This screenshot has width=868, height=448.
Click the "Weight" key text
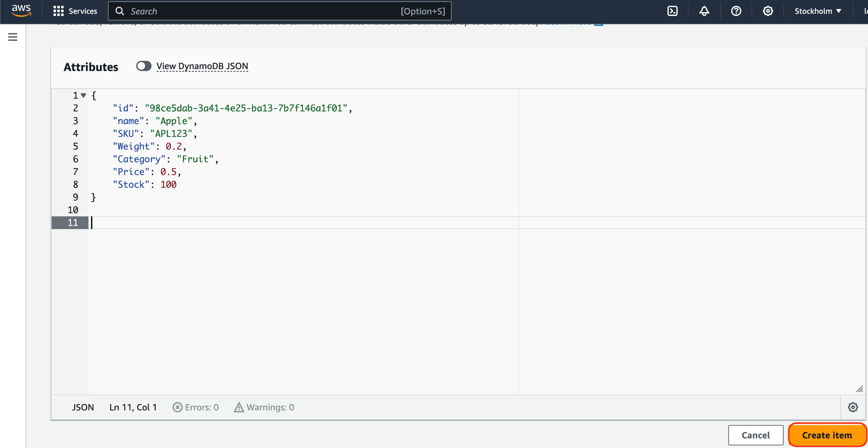tap(134, 147)
